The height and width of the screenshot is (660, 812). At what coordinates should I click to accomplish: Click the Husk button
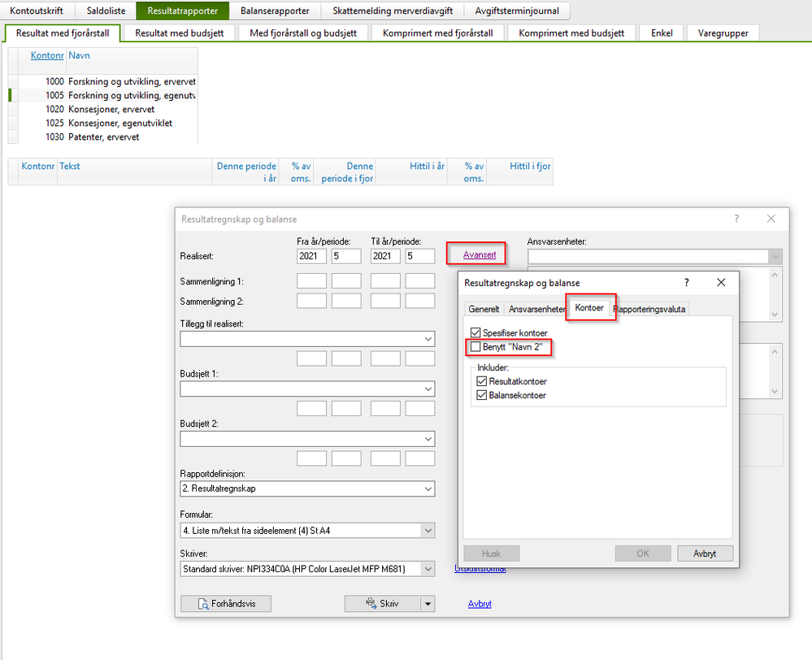[492, 554]
